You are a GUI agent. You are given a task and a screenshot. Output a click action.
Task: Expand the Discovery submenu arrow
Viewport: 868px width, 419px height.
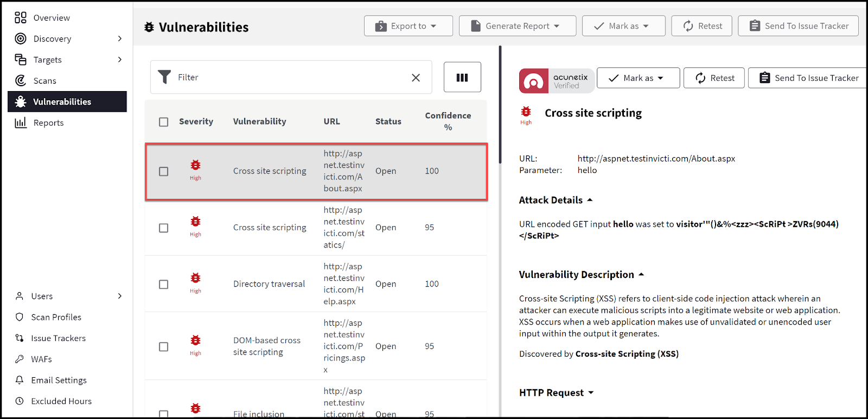(120, 38)
